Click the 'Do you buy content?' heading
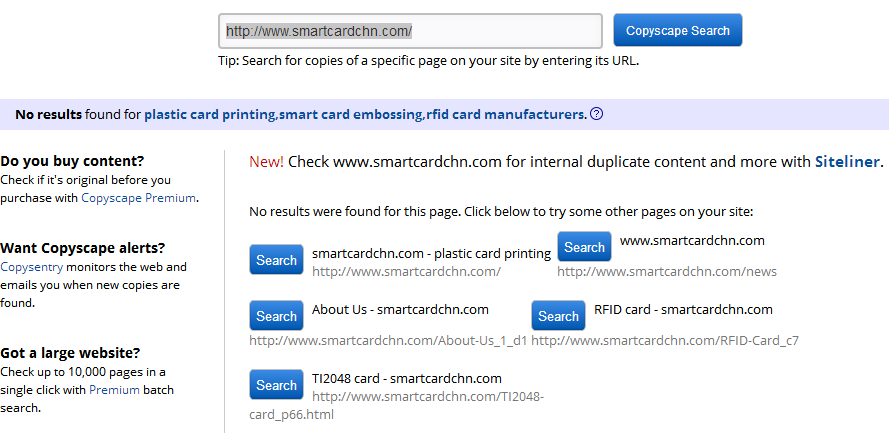889x442 pixels. [73, 161]
